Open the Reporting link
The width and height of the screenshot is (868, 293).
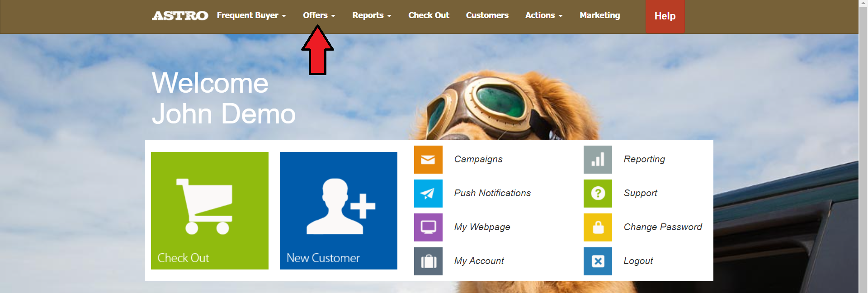coord(644,159)
